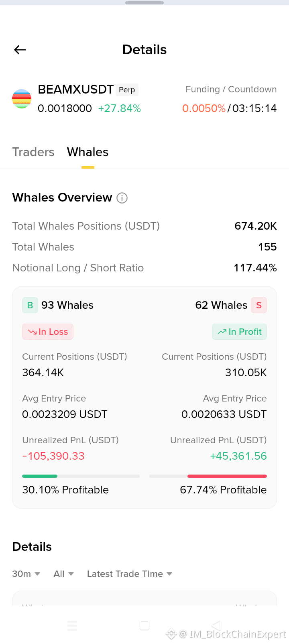Tap the 0.0050% funding rate value

[x=204, y=108]
